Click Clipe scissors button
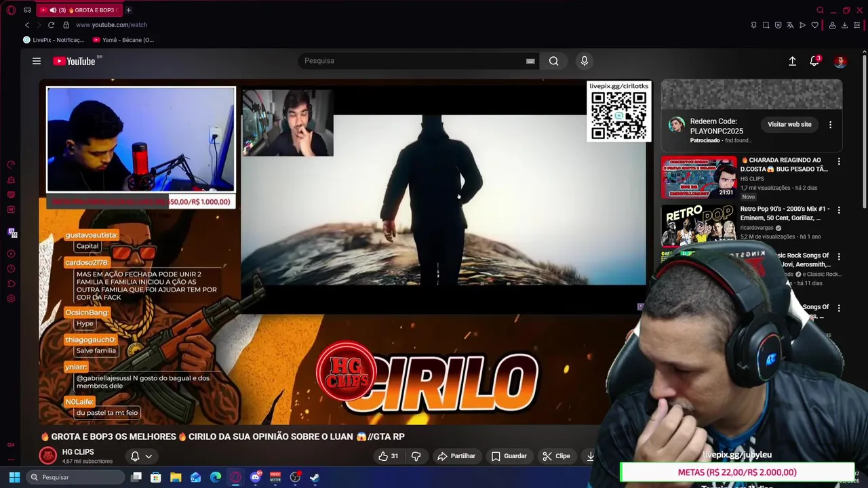Image resolution: width=868 pixels, height=488 pixels. click(557, 456)
